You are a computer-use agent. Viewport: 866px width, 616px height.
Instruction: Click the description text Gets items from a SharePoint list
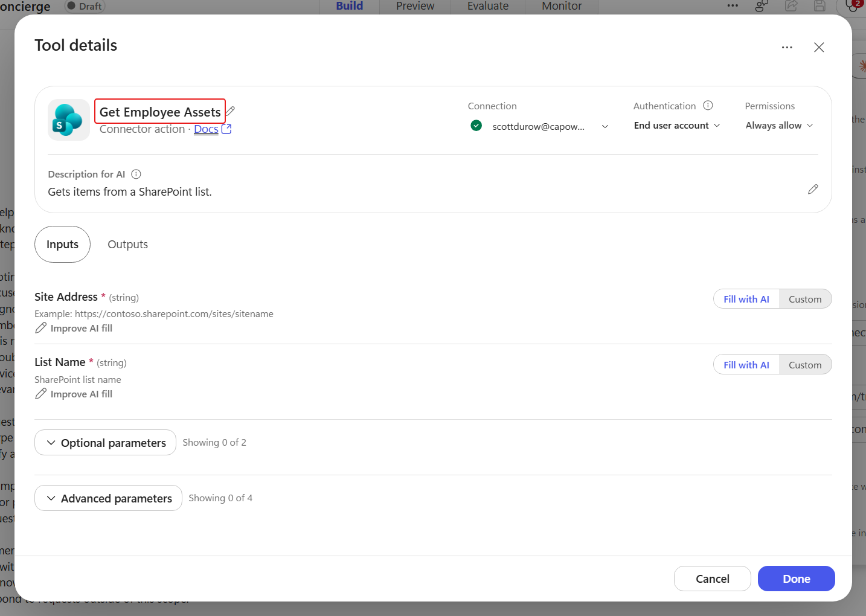click(130, 192)
